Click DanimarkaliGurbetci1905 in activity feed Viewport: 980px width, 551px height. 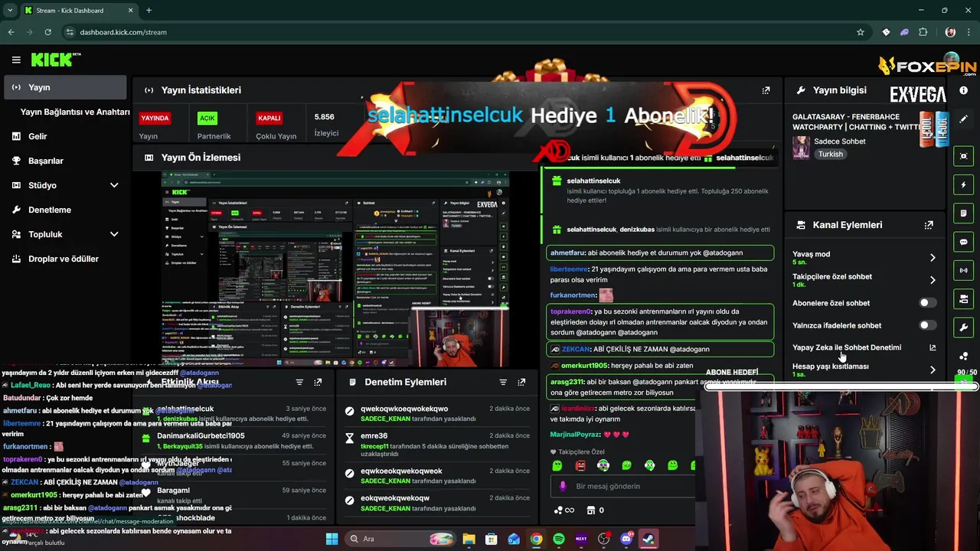coord(201,436)
